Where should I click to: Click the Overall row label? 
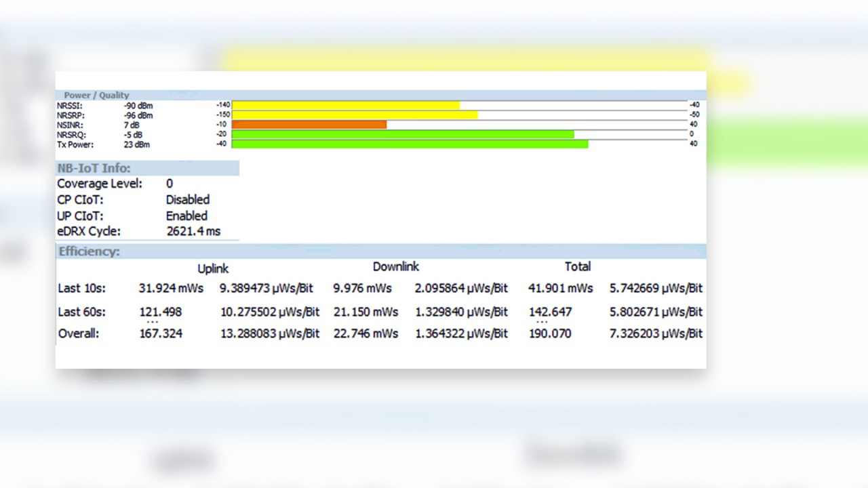click(x=78, y=333)
